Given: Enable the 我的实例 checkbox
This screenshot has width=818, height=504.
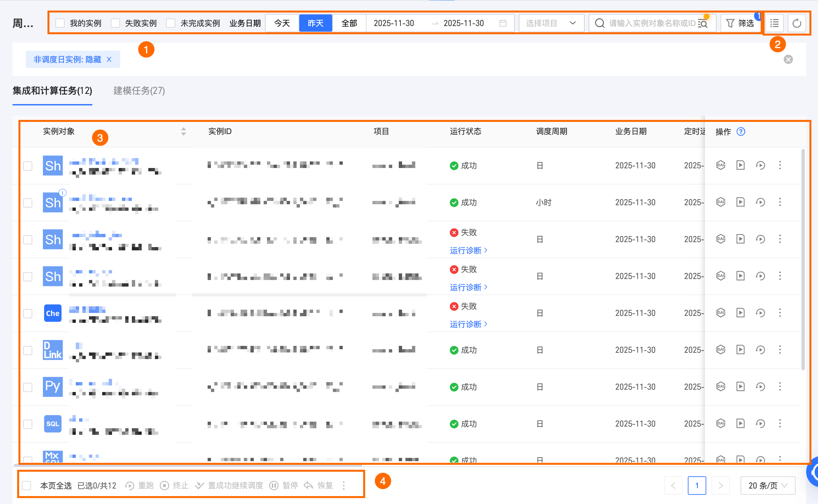Looking at the screenshot, I should point(60,23).
